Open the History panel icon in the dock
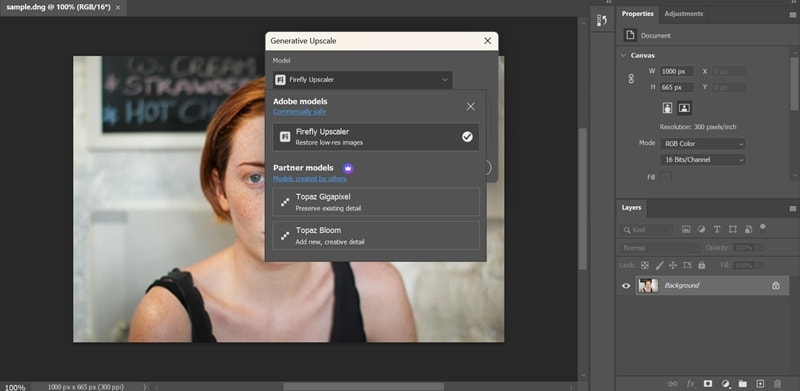 coord(602,20)
